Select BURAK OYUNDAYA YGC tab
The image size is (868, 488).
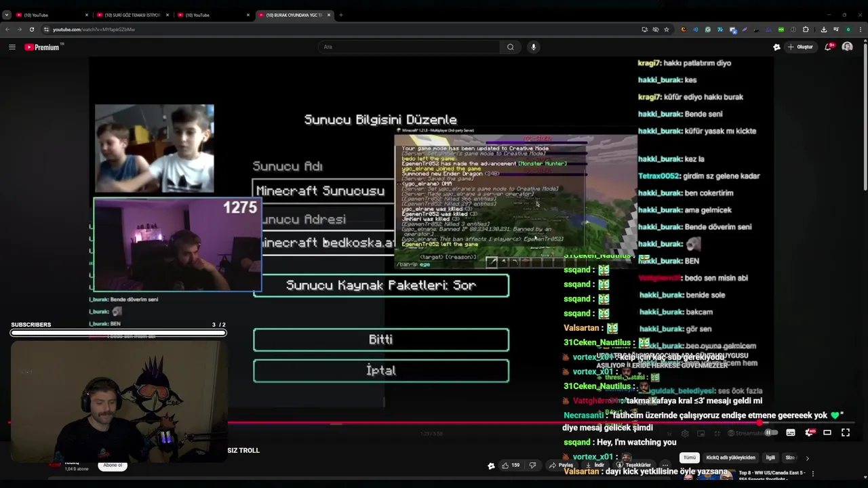tap(294, 15)
